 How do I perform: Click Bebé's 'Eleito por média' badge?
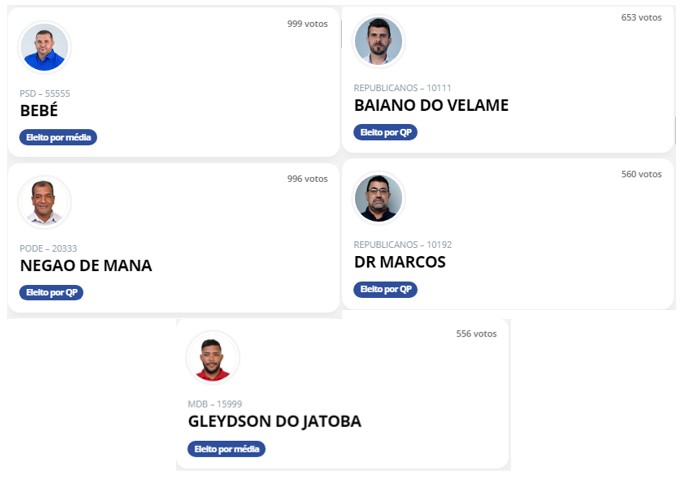pyautogui.click(x=58, y=137)
